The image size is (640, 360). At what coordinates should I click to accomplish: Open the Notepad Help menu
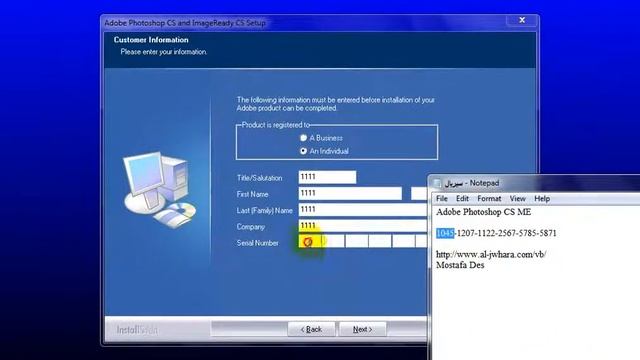tap(542, 199)
